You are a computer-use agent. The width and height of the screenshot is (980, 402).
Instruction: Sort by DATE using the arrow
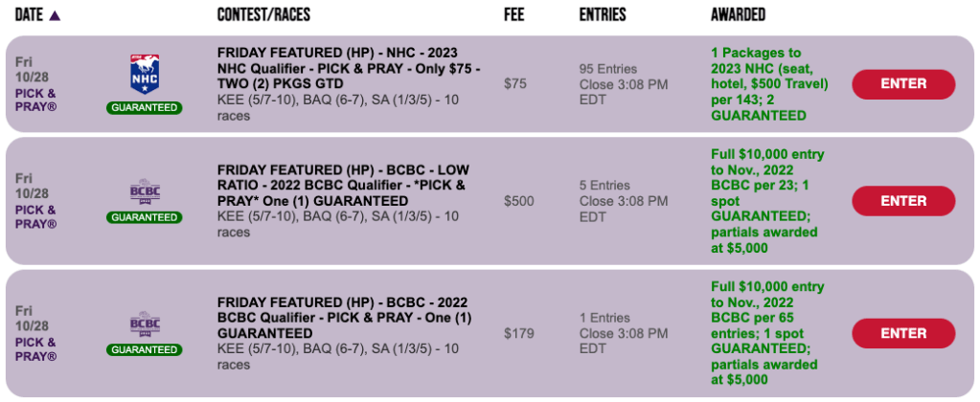pyautogui.click(x=54, y=15)
